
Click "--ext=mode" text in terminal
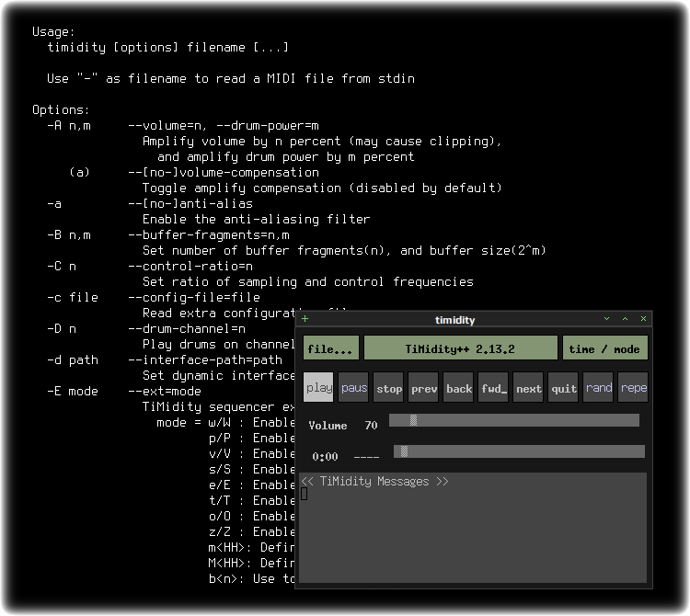coord(165,392)
